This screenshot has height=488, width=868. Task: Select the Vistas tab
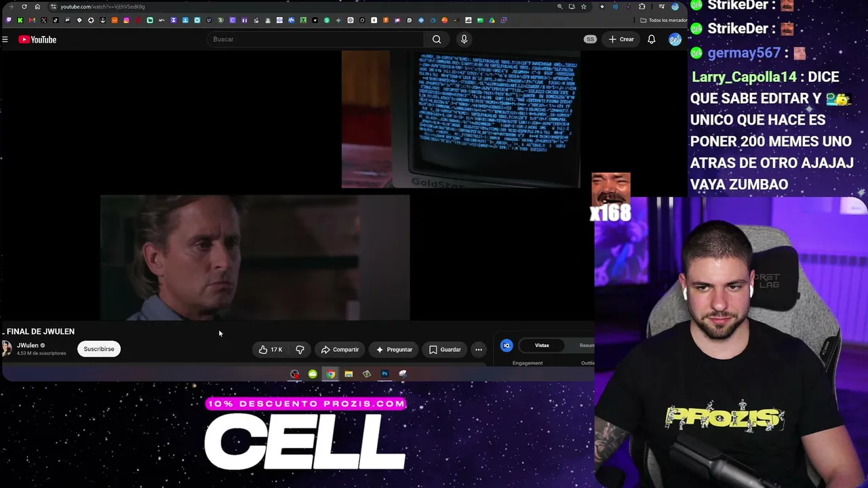coord(542,346)
